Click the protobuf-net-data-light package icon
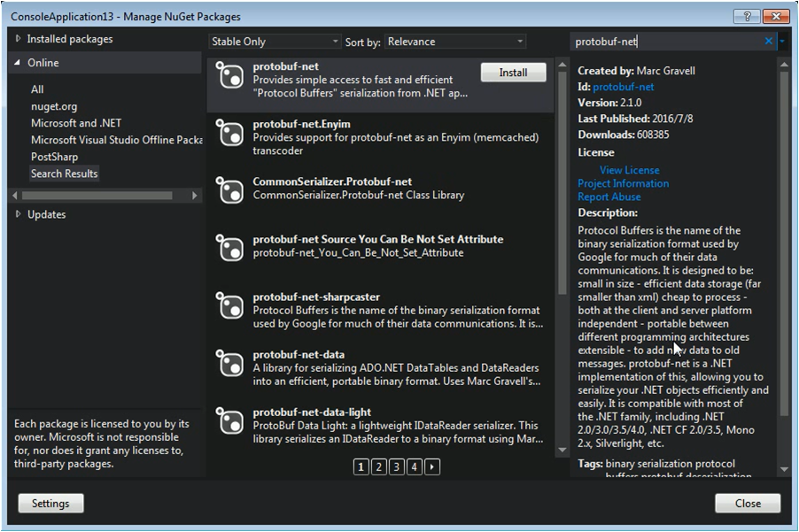The height and width of the screenshot is (532, 799). pyautogui.click(x=229, y=420)
